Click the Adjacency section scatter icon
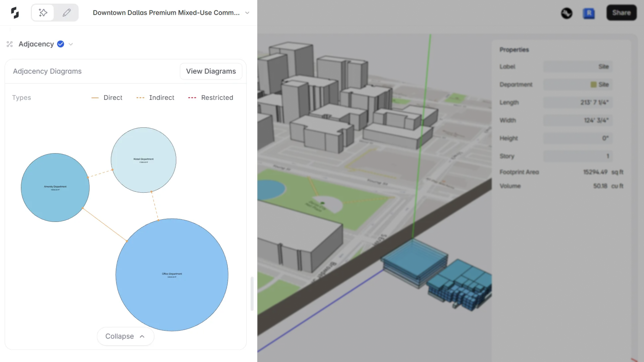This screenshot has width=644, height=362. (10, 44)
